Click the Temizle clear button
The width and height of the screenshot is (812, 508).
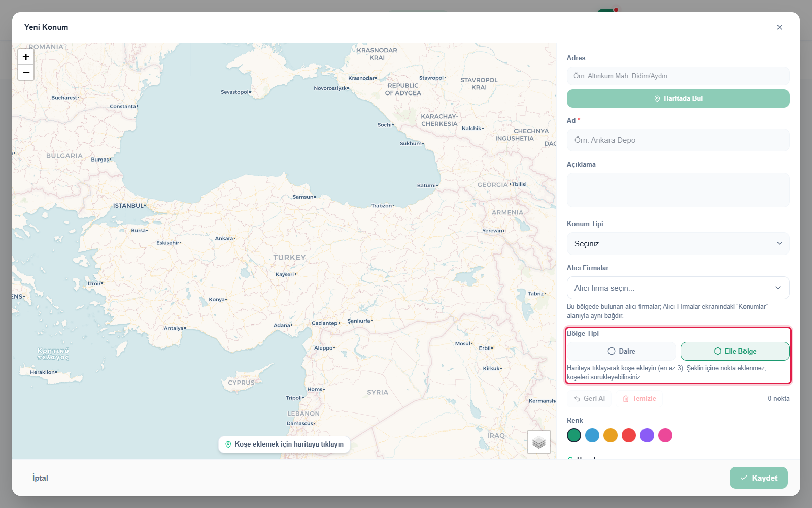(639, 399)
